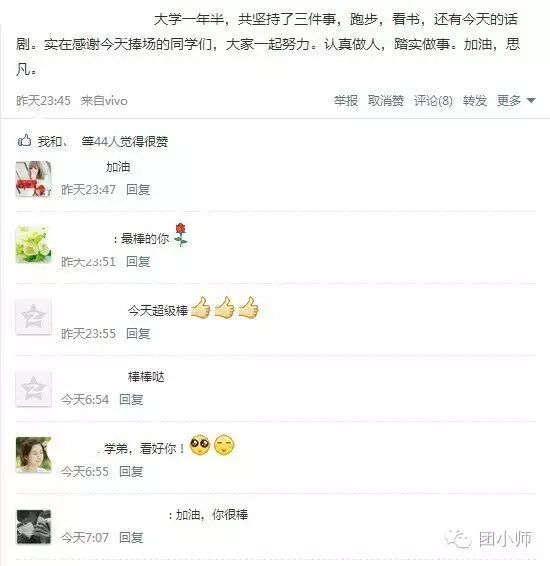Open the 更多 dropdown arrow

(x=531, y=100)
